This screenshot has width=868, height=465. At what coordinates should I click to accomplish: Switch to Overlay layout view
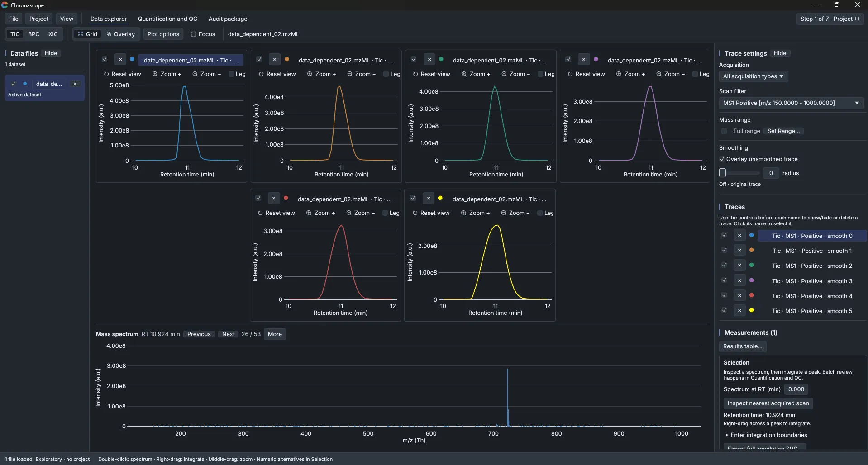(120, 34)
